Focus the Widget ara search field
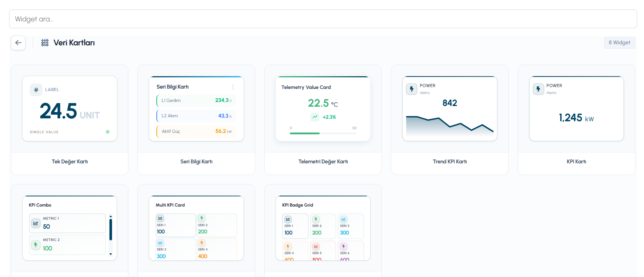Image resolution: width=644 pixels, height=277 pixels. tap(323, 19)
